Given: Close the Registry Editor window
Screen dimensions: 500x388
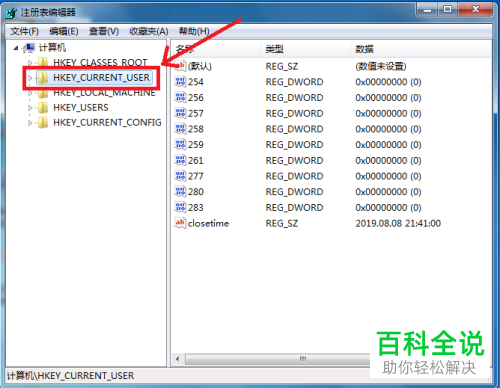Looking at the screenshot, I should pos(475,10).
